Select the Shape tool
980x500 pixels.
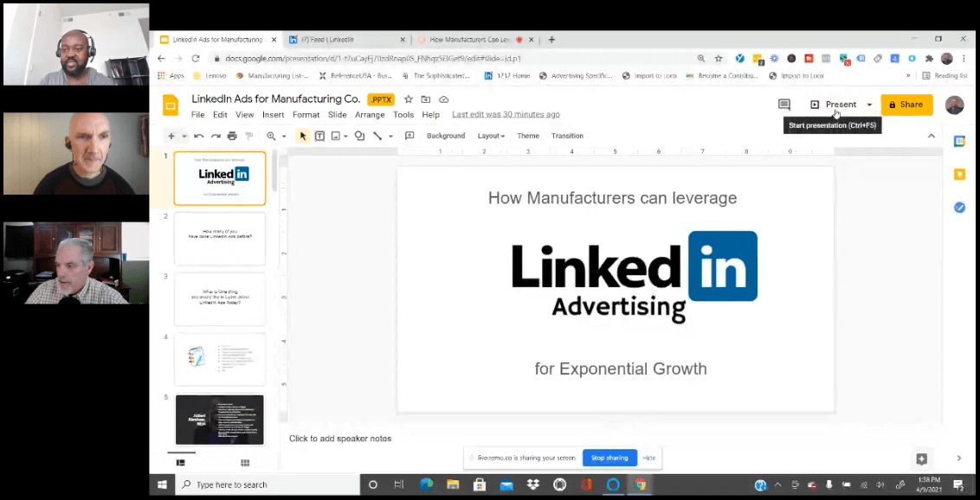point(359,136)
